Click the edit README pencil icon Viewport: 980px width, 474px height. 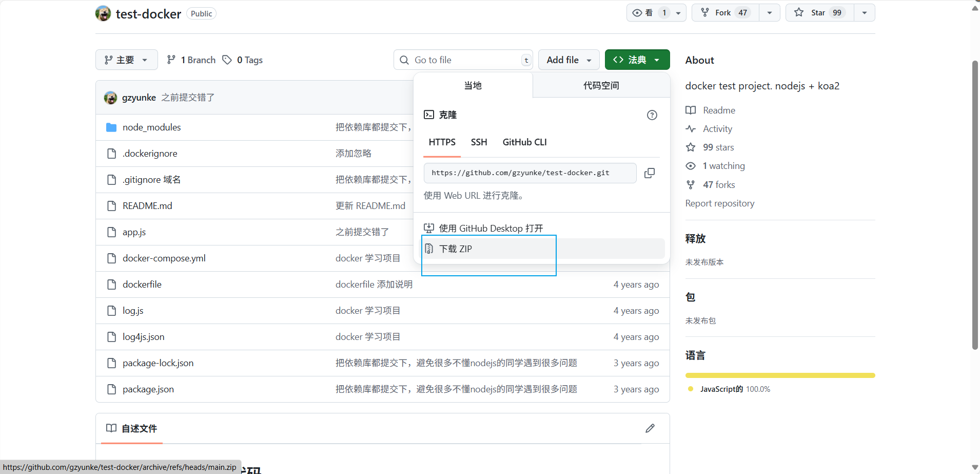(650, 428)
